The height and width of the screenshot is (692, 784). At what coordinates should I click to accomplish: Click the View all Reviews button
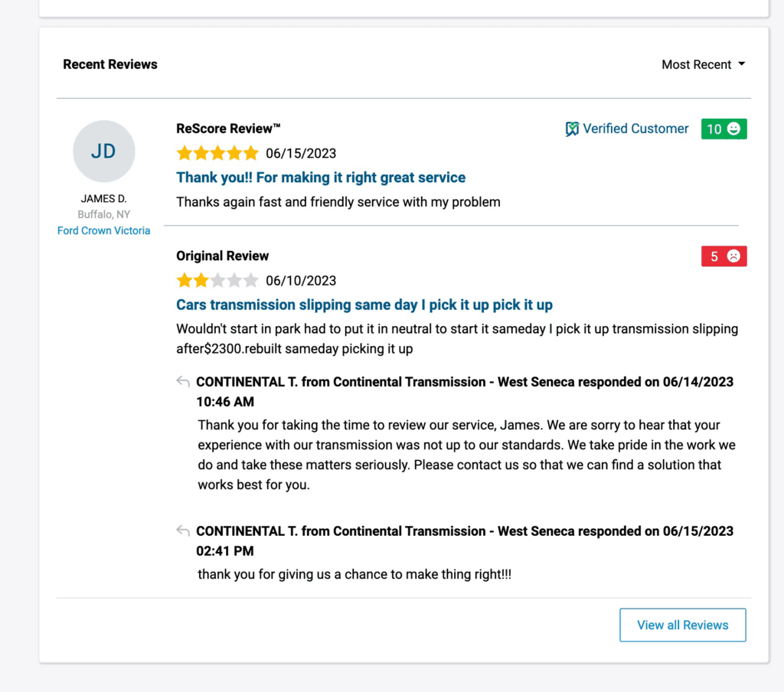click(x=682, y=625)
